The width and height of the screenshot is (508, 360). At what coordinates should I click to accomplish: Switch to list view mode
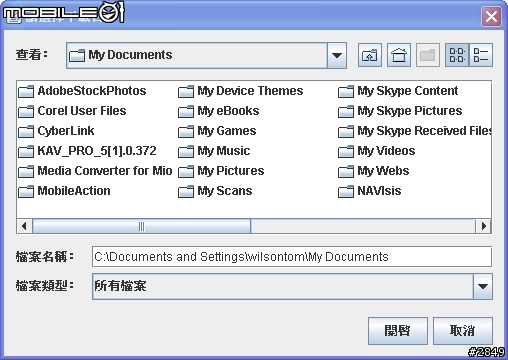tap(457, 55)
